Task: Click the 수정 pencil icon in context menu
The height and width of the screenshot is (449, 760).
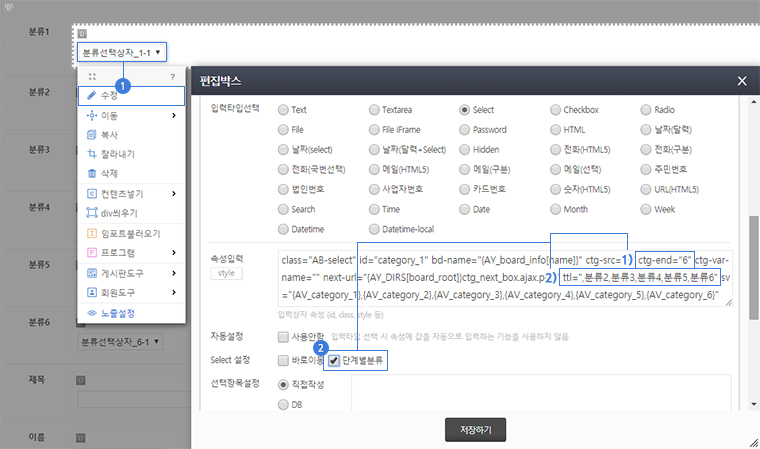Action: click(x=92, y=96)
